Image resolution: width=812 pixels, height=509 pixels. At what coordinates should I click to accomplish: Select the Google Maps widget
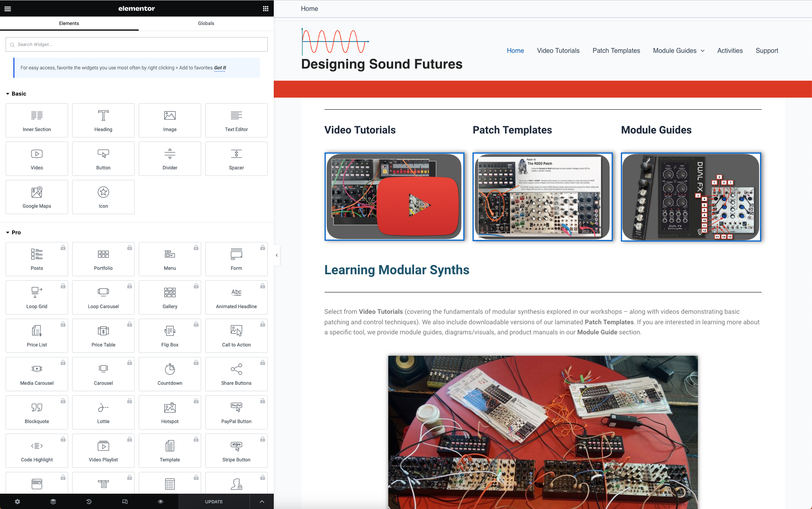point(37,197)
